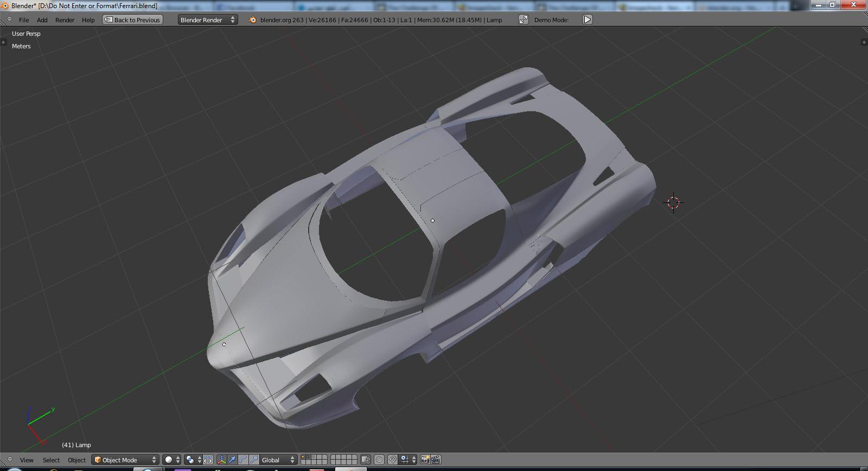Enable the scale manipulator icon
The image size is (868, 471).
point(254,460)
